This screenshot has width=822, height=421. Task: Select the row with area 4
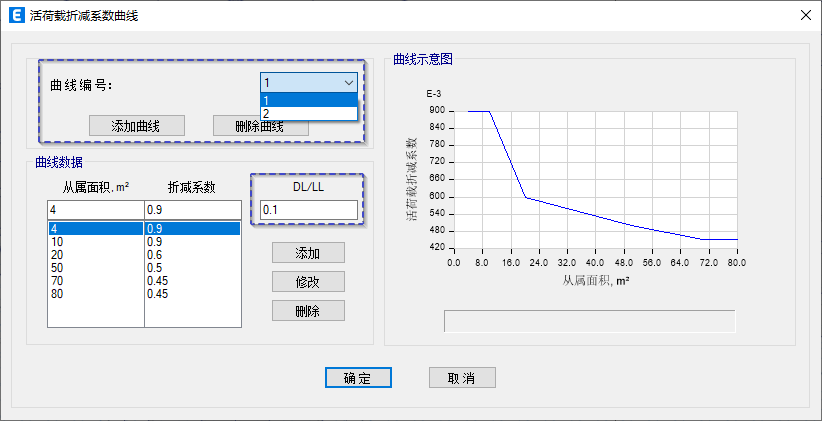point(95,229)
